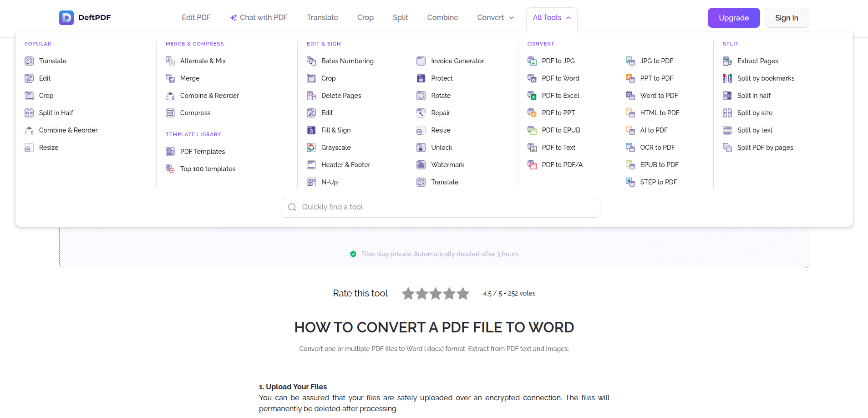Screen dimensions: 868x418
Task: Click the Sign In button
Action: click(786, 18)
